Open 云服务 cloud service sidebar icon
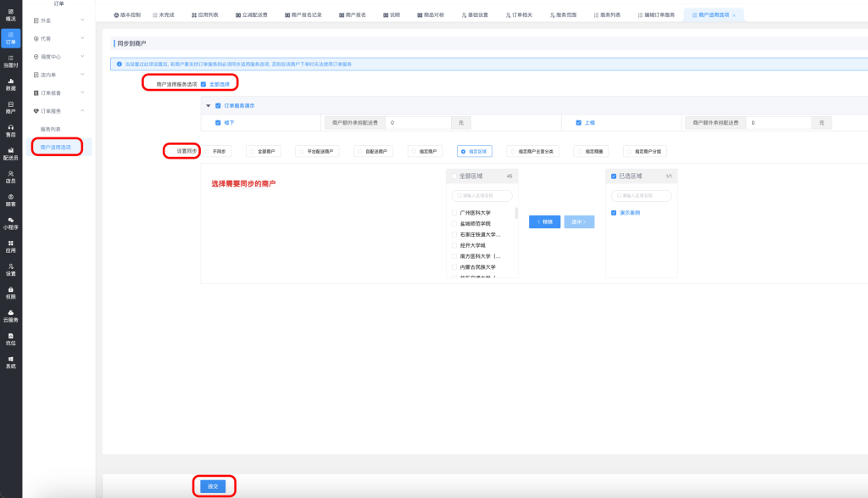The image size is (868, 498). coord(11,316)
